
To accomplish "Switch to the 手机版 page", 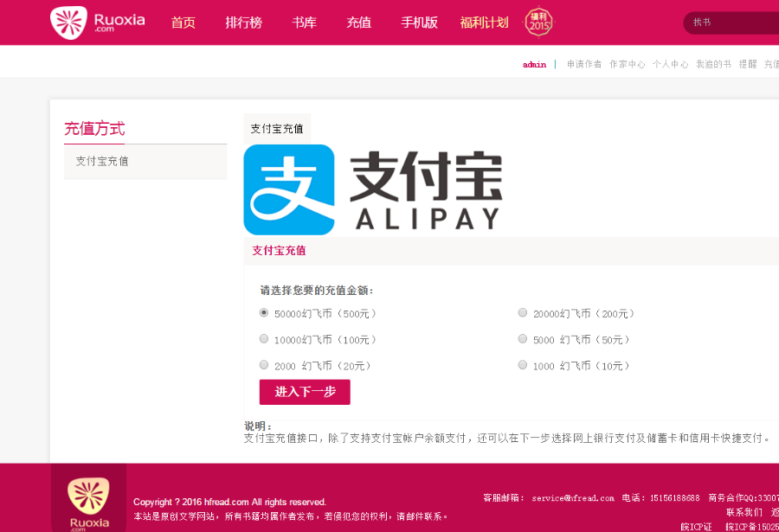I will [419, 22].
